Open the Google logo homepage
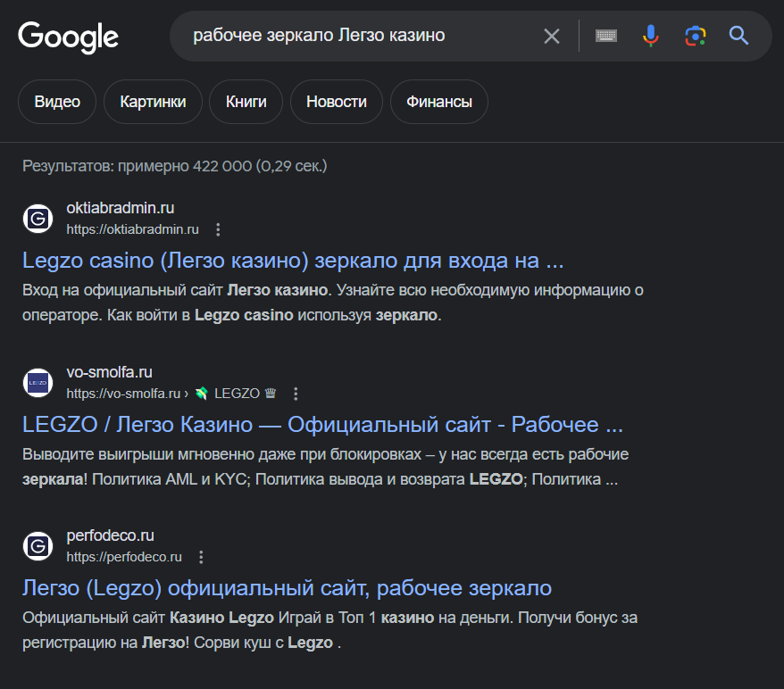This screenshot has width=784, height=689. pyautogui.click(x=68, y=37)
